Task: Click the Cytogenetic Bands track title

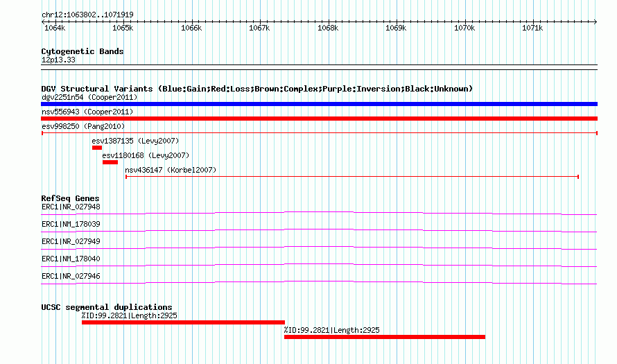Action: click(x=82, y=51)
